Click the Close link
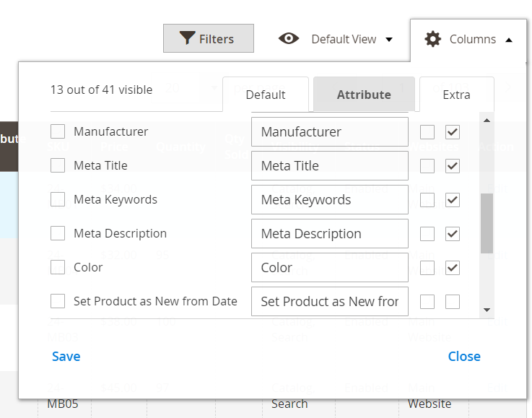The width and height of the screenshot is (532, 418). click(464, 357)
